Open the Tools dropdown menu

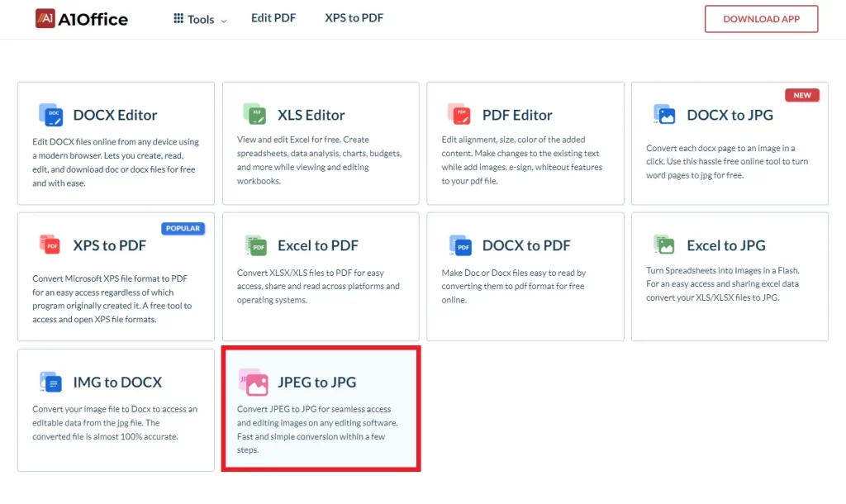[x=198, y=18]
